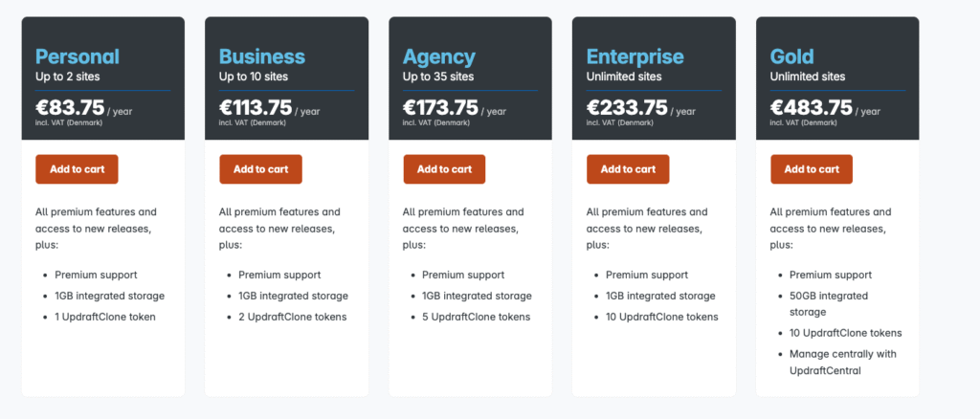Click "Up to 10 sites" text
The image size is (980, 419).
point(254,77)
